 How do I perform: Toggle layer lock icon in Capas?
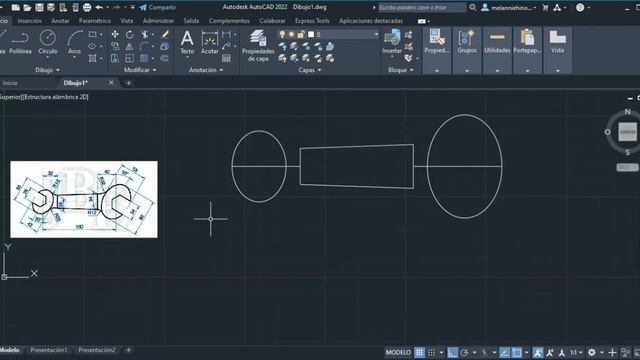pos(301,35)
